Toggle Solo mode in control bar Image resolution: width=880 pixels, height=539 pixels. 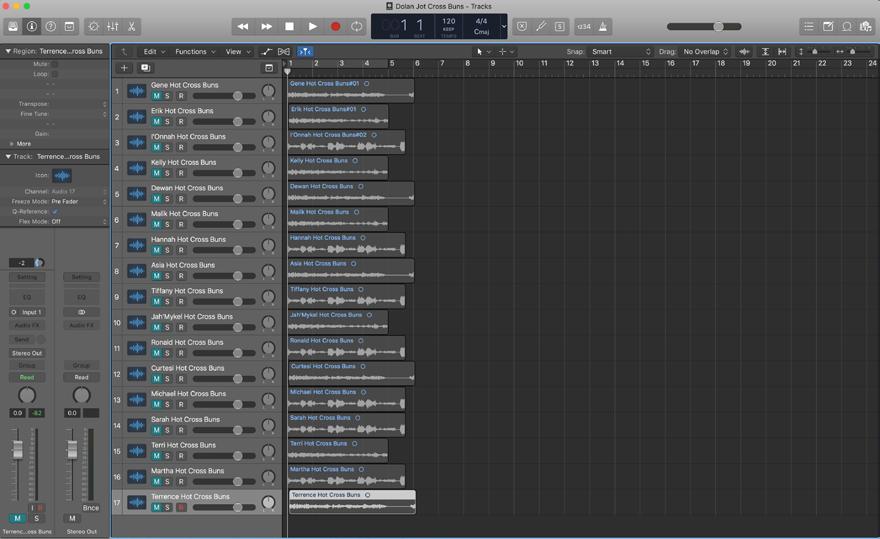click(x=560, y=26)
